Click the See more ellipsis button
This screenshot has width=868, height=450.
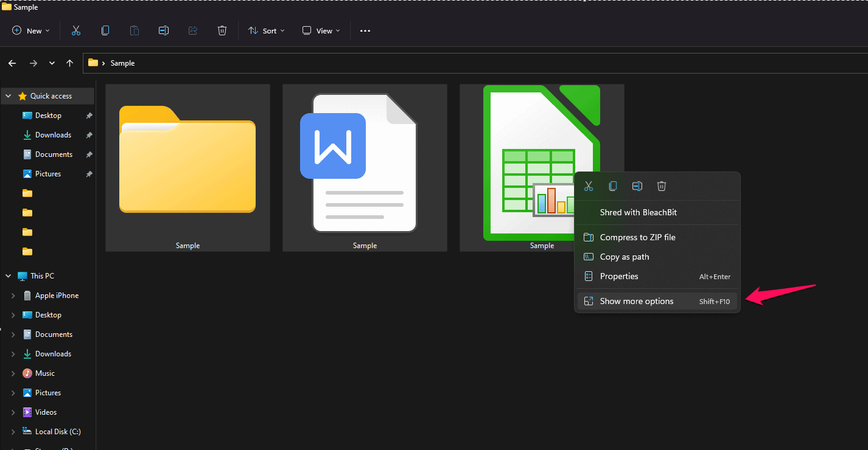(x=365, y=30)
